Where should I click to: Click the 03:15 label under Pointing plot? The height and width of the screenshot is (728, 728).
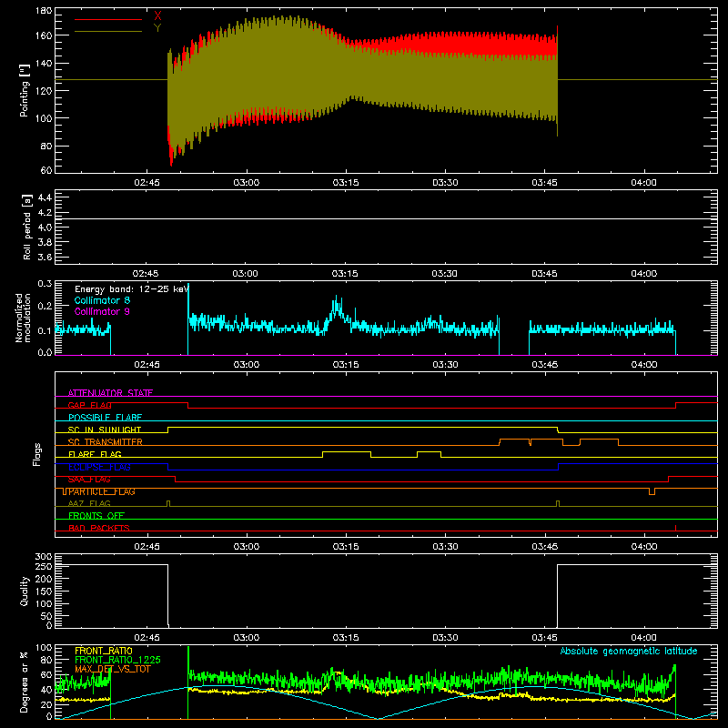tap(346, 183)
